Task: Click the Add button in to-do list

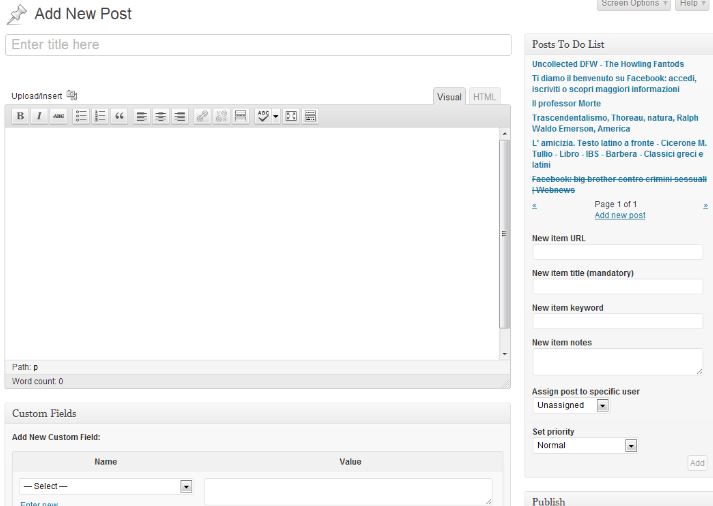Action: (x=697, y=463)
